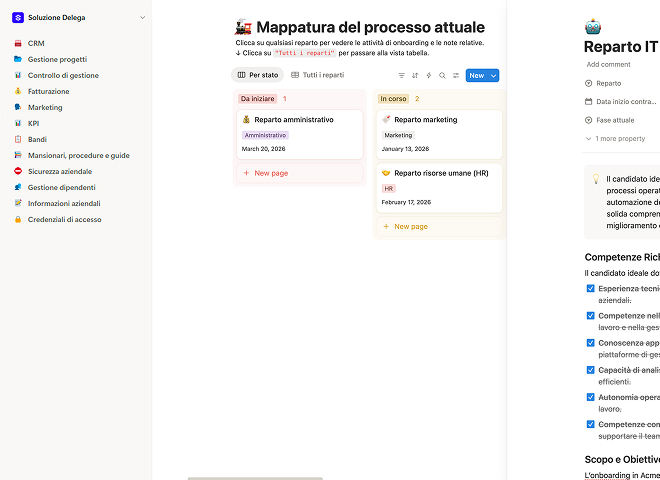Open the sort icon in board toolbar

point(415,75)
